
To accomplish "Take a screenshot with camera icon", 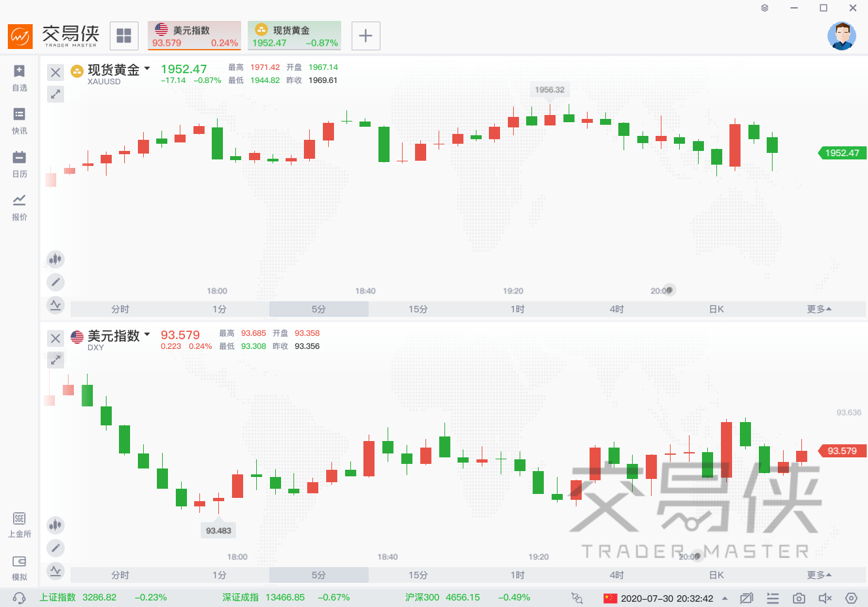I will (x=799, y=598).
